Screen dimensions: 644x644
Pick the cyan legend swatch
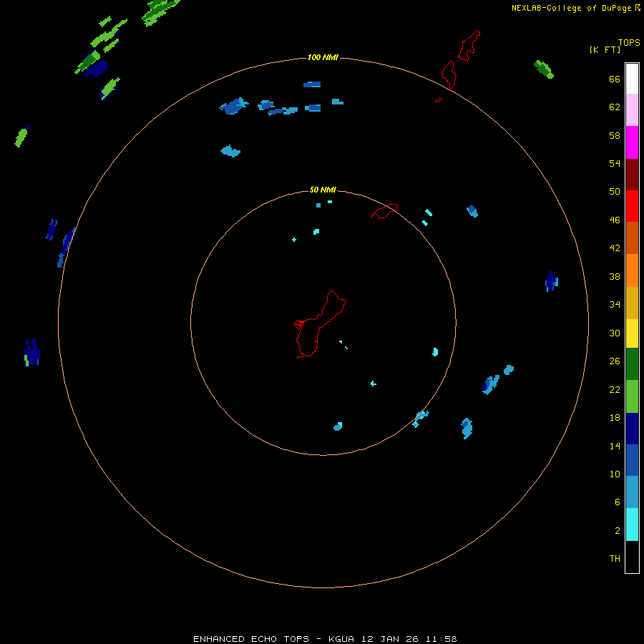pyautogui.click(x=632, y=525)
